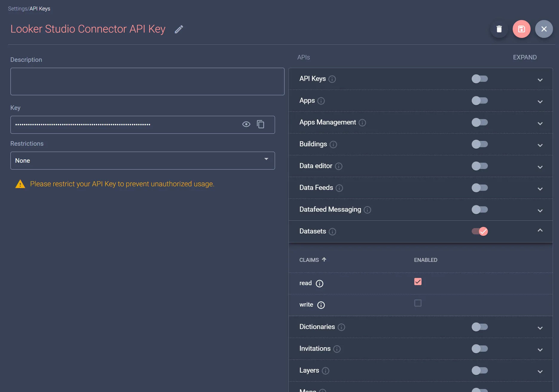Viewport: 559px width, 392px height.
Task: Sort claims using the arrow icon
Action: [324, 259]
